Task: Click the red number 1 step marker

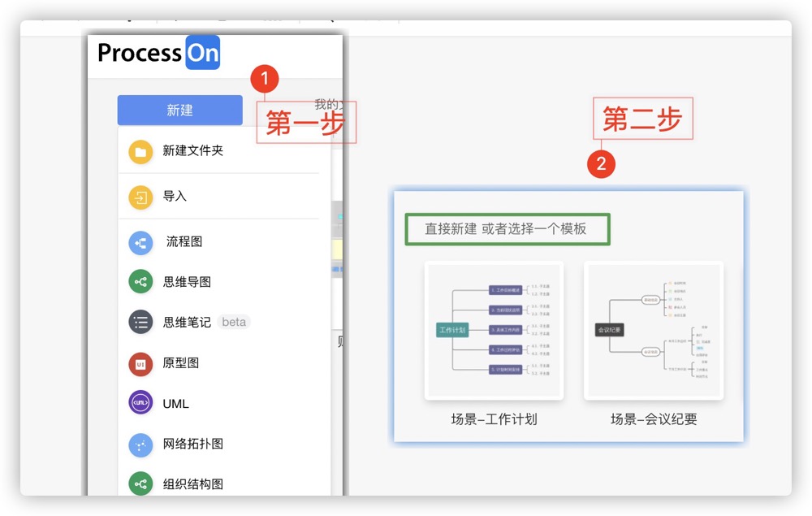Action: pyautogui.click(x=265, y=79)
